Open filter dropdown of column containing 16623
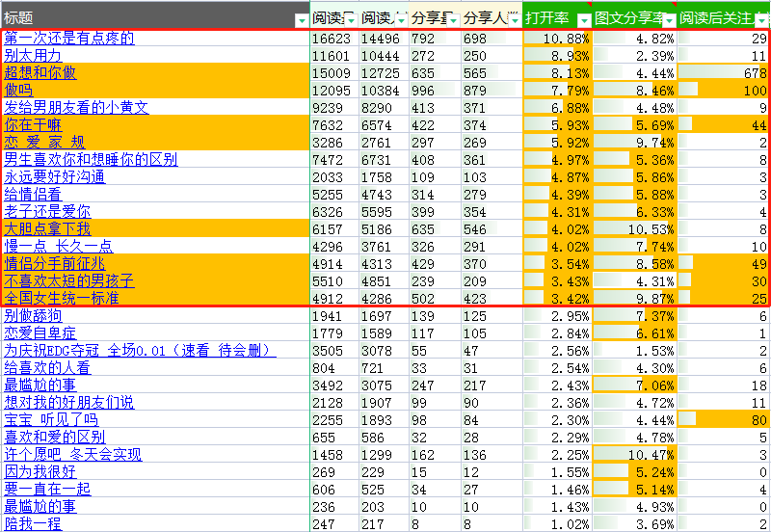 click(351, 20)
